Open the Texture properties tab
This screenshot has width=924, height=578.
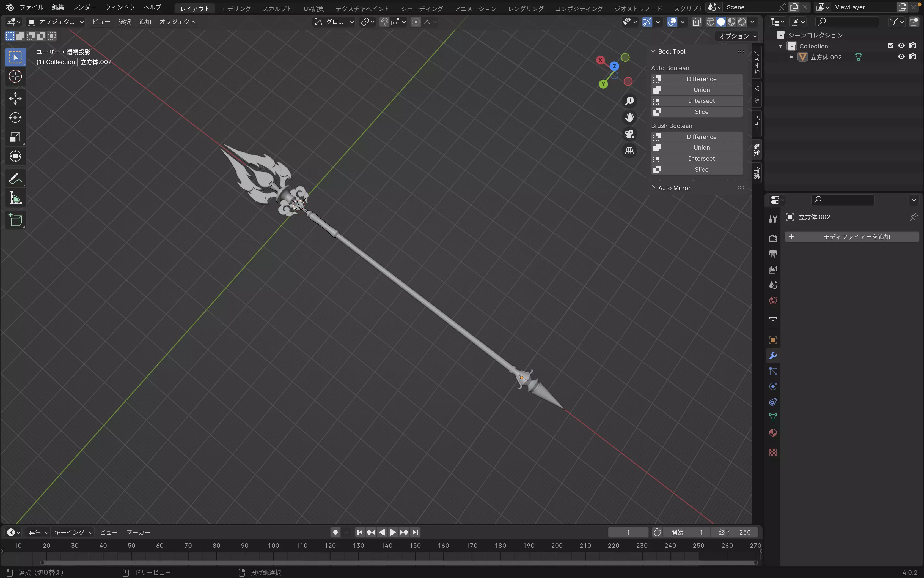click(773, 452)
